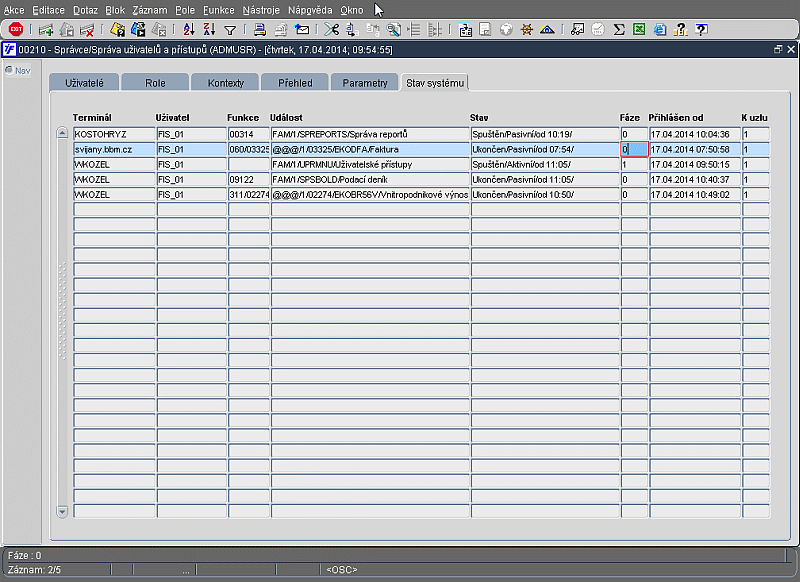Click the filter funnel icon

click(x=230, y=31)
